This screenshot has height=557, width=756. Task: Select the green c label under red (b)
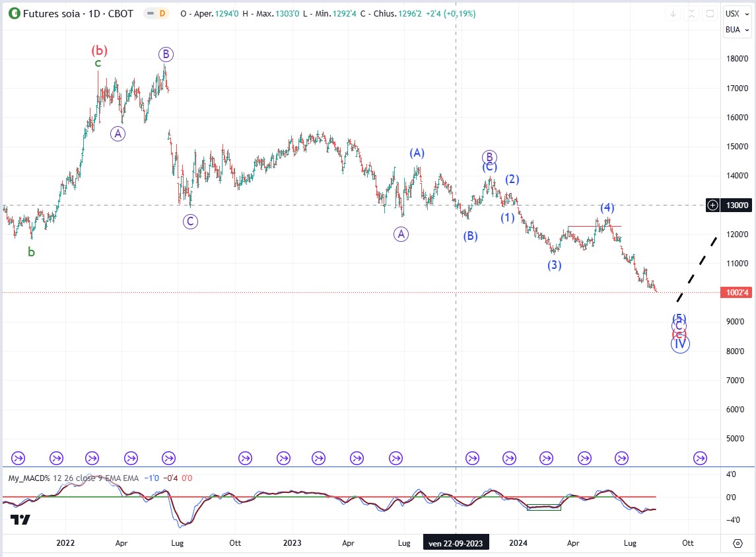(98, 63)
